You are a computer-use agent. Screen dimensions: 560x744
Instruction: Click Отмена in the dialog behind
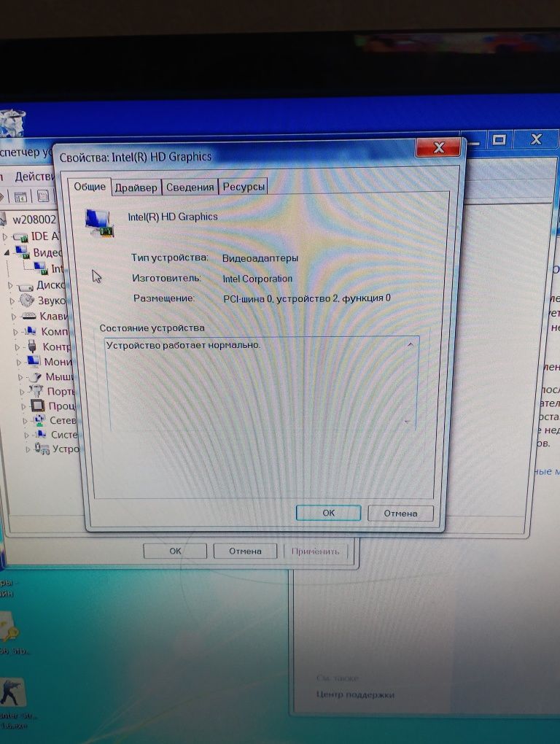pyautogui.click(x=245, y=551)
